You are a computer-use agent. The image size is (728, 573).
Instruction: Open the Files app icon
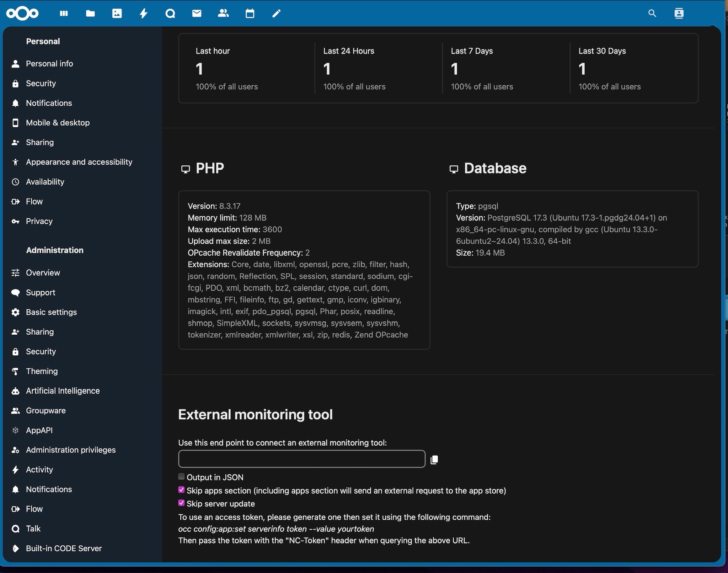[x=90, y=14]
